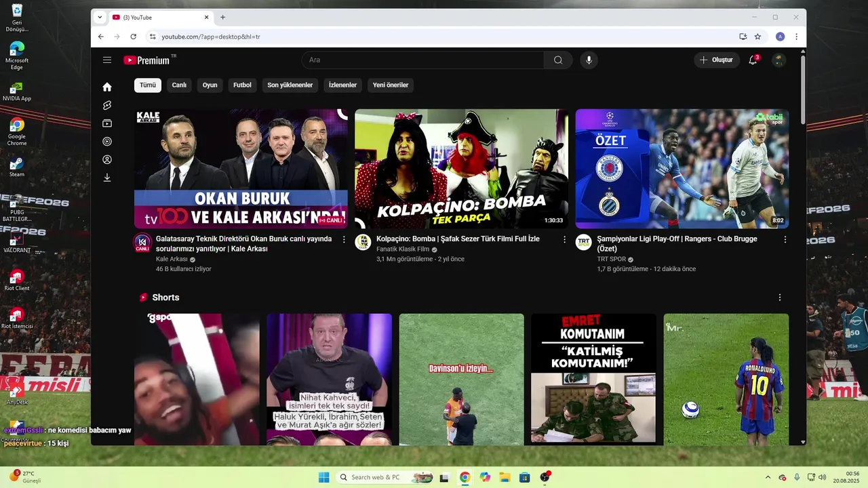Click the page vertical scrollbar
This screenshot has width=868, height=488.
point(804,88)
